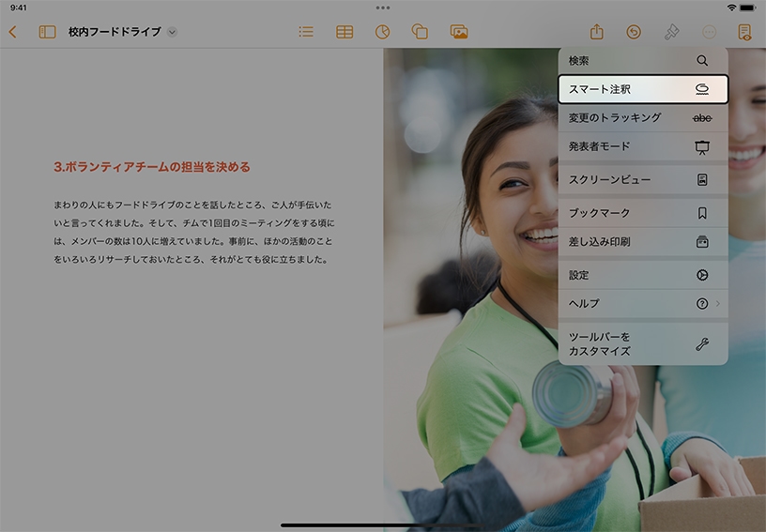Expand the ヘルプ submenu chevron
The image size is (766, 532).
718,303
